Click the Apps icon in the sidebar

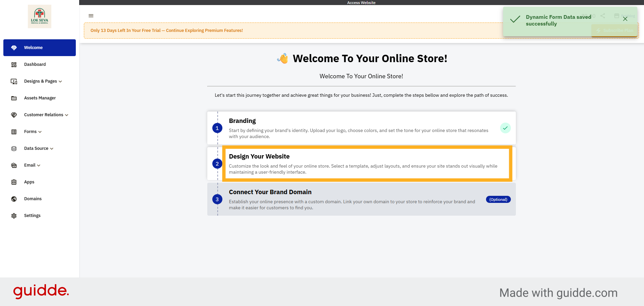point(14,182)
